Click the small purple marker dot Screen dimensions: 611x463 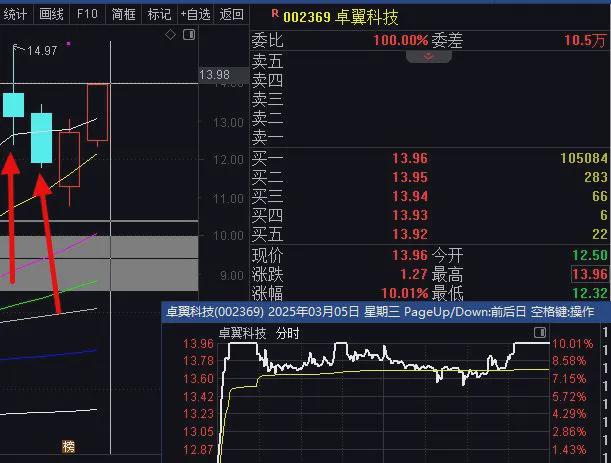pyautogui.click(x=69, y=44)
